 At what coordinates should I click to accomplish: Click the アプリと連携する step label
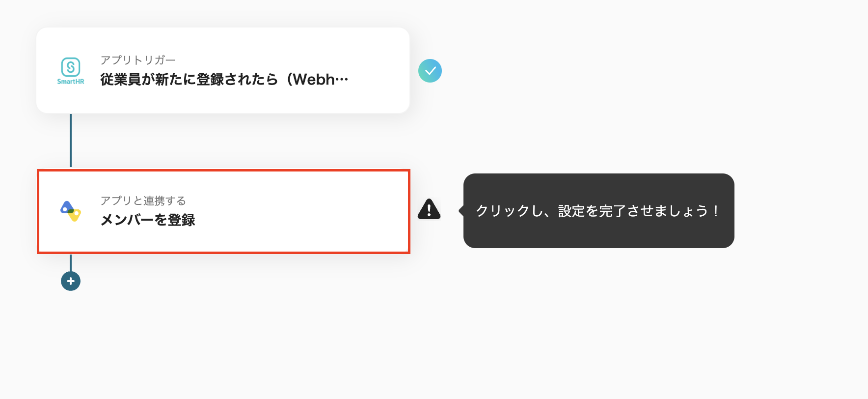tap(143, 200)
